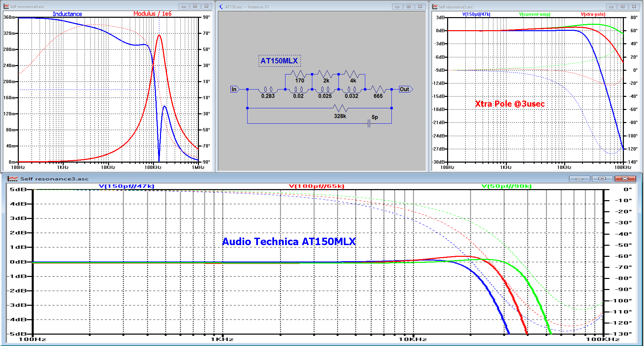The width and height of the screenshot is (644, 346).
Task: Click the AT150MLX schematic title text
Action: coord(279,61)
